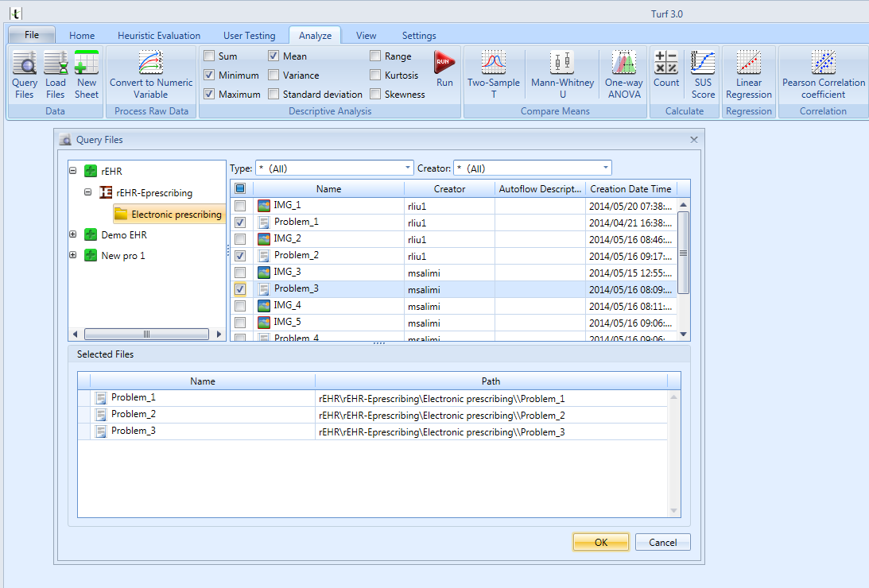The height and width of the screenshot is (588, 869).
Task: Expand the Demo EHR tree node
Action: 72,234
